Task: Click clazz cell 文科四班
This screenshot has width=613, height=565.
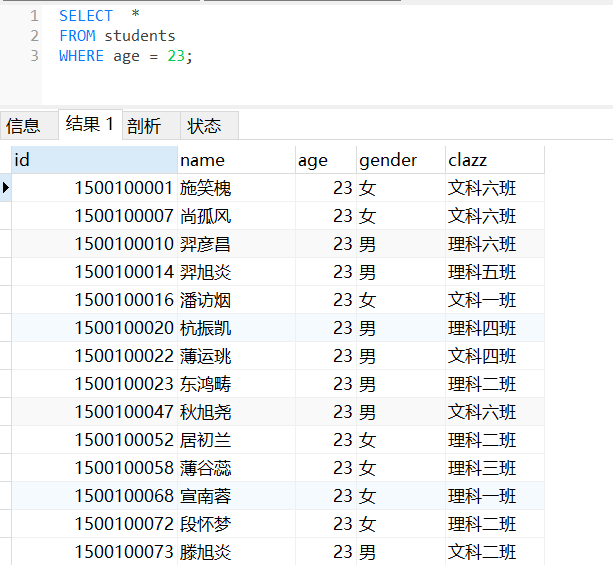Action: (495, 356)
